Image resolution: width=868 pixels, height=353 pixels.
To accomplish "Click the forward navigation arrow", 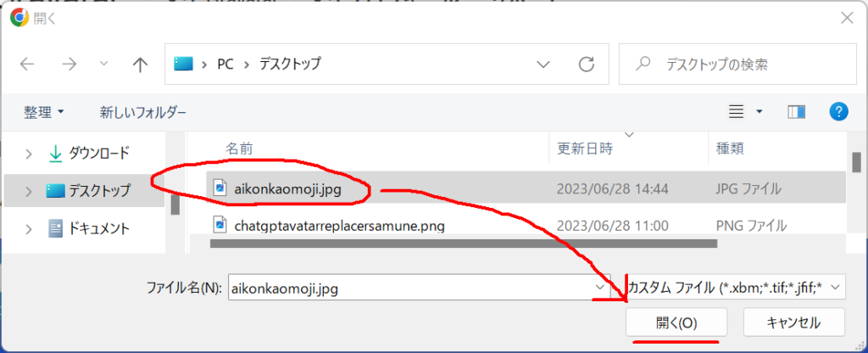I will [x=68, y=64].
